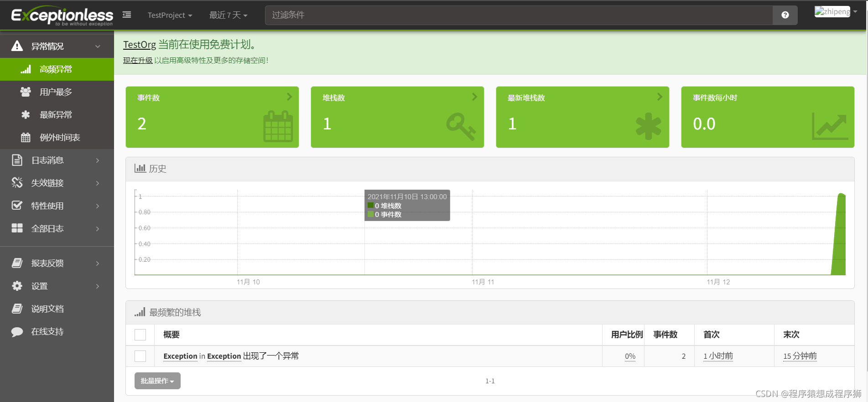Expand the 全部日志 section chevron
Screen dimensions: 868x402
(x=98, y=228)
